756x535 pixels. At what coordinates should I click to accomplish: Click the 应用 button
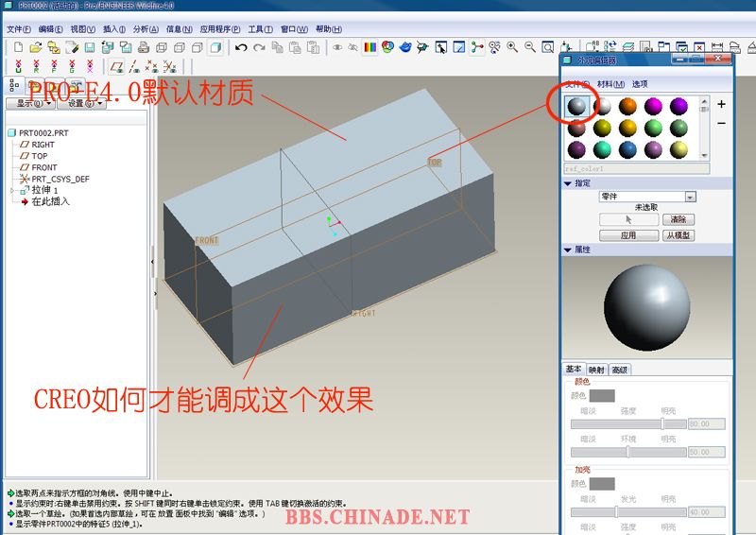[x=628, y=235]
